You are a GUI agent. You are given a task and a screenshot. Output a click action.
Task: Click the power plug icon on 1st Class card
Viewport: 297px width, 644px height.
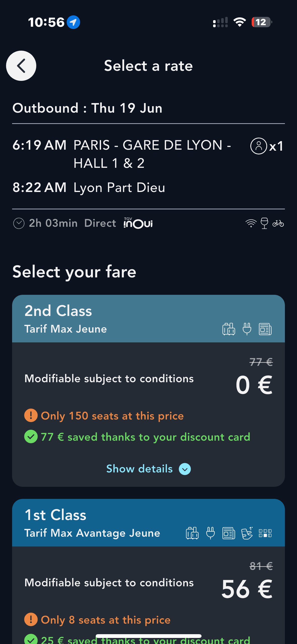click(210, 533)
